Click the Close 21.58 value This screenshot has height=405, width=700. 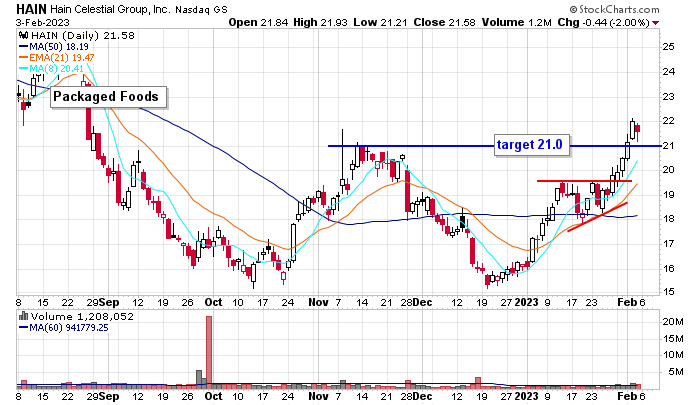point(445,22)
